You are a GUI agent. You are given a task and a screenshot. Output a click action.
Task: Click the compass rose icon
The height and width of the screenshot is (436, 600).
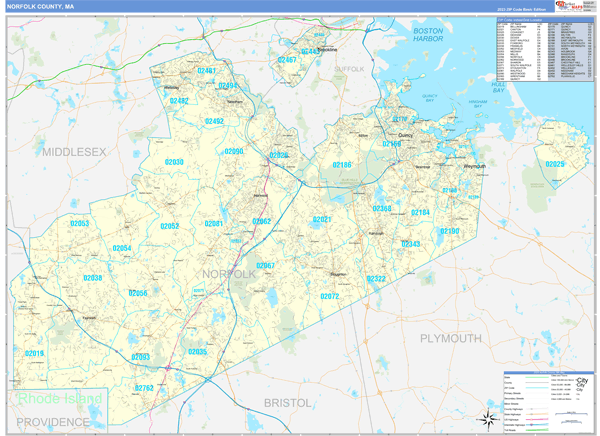click(x=489, y=417)
